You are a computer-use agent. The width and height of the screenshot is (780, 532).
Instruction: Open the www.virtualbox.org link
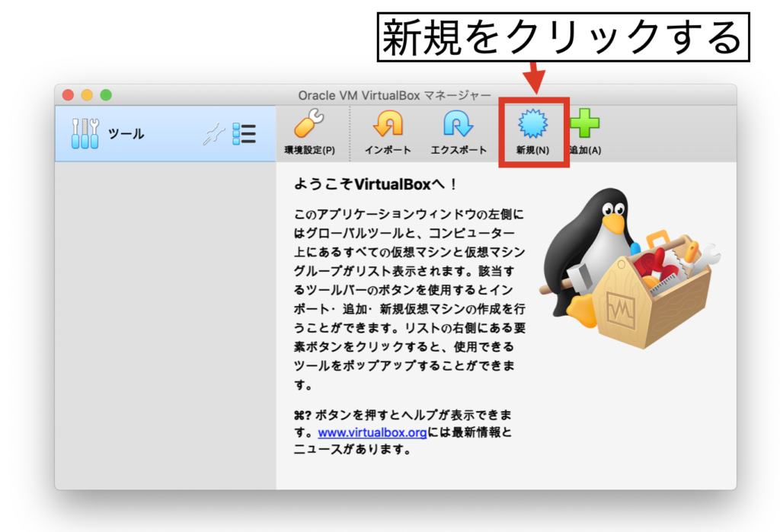tap(372, 433)
